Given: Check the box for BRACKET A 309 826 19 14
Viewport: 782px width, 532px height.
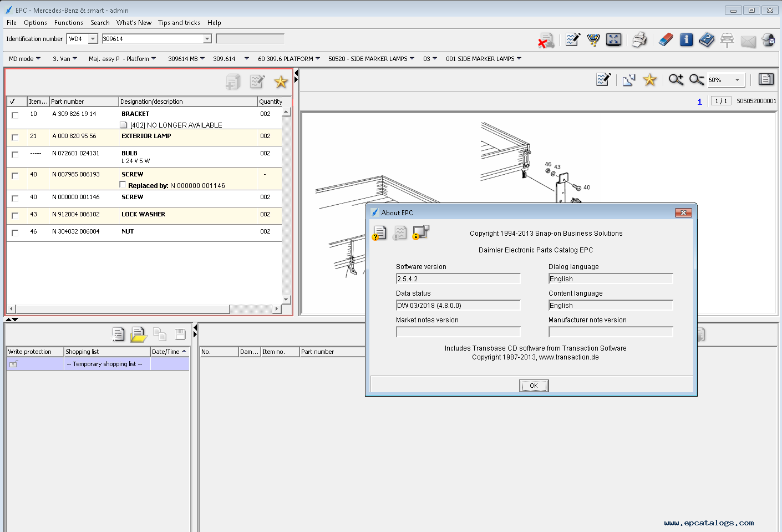Looking at the screenshot, I should (15, 115).
